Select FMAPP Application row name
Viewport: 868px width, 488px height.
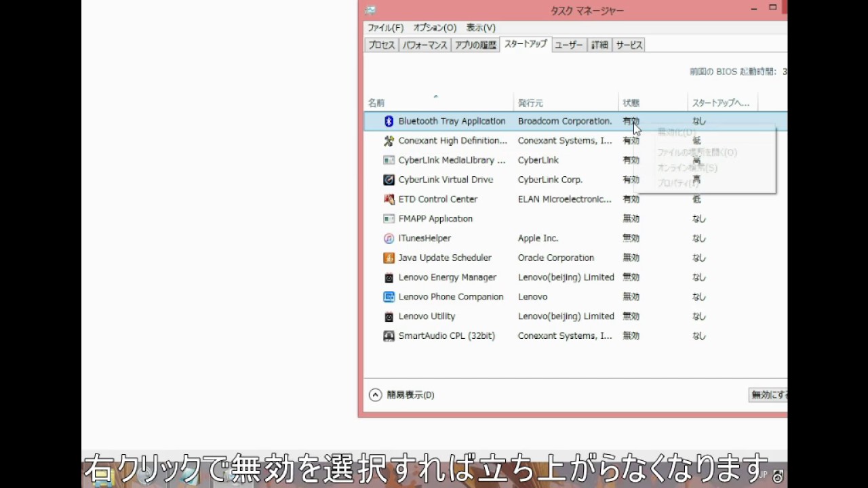435,219
